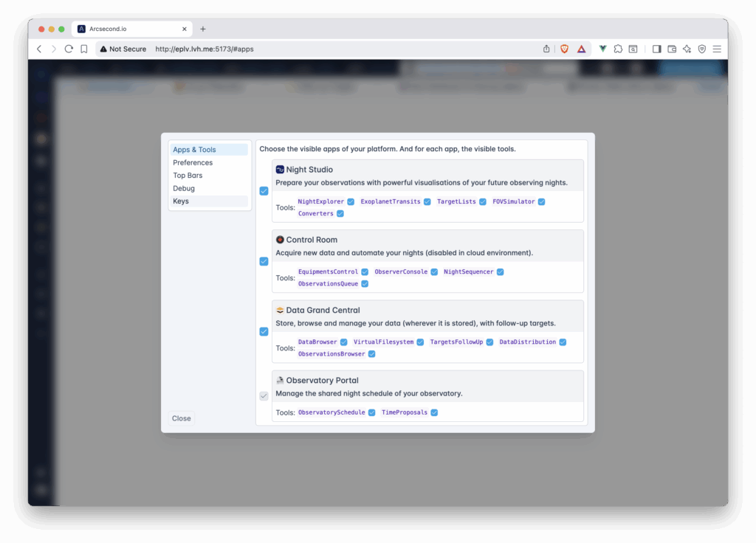The image size is (756, 543).
Task: Uncheck the ExoplanetTransits tool
Action: [x=427, y=201]
